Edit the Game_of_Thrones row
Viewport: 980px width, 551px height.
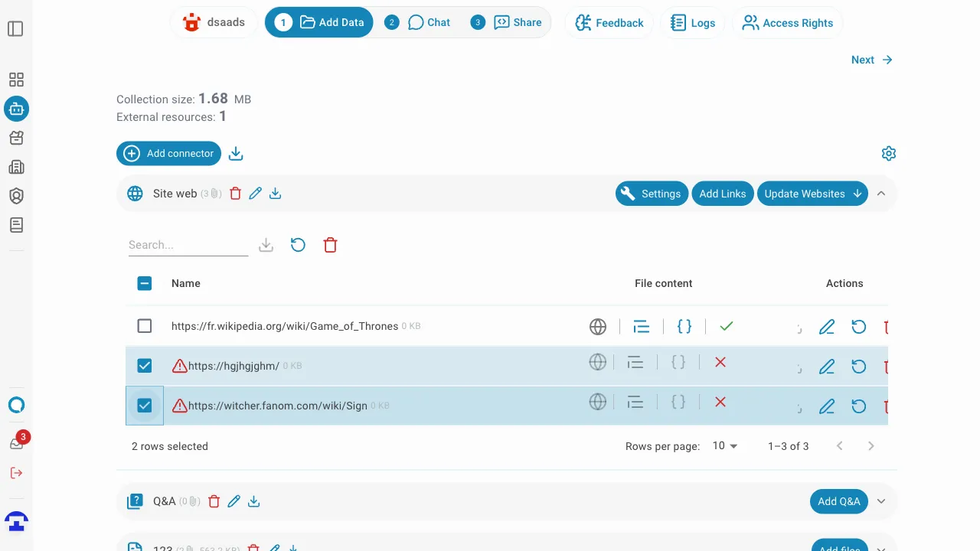pos(827,327)
